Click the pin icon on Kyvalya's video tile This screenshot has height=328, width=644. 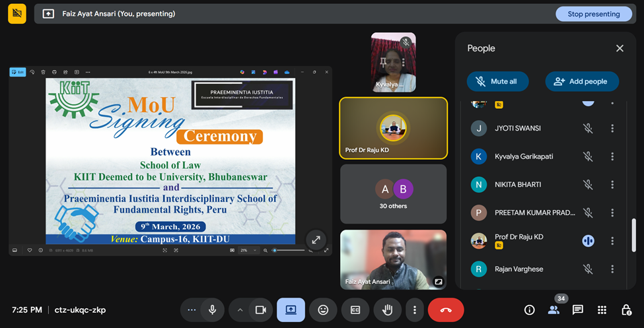383,63
